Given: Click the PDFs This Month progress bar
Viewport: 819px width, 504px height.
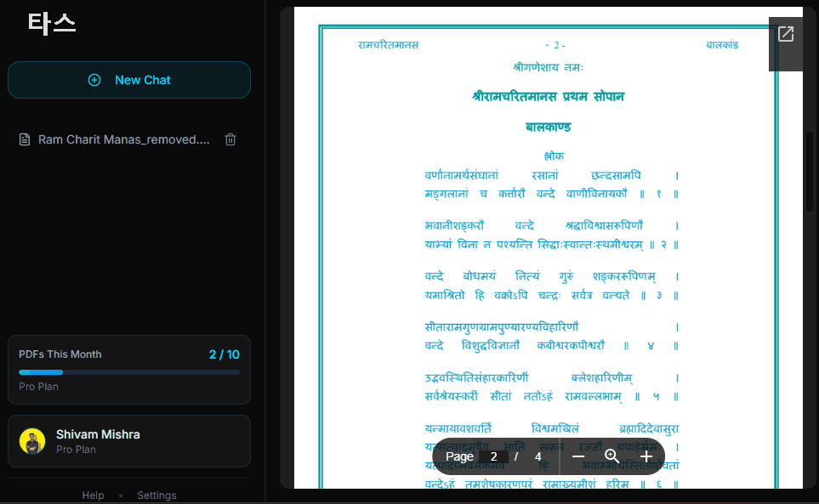Looking at the screenshot, I should (129, 372).
